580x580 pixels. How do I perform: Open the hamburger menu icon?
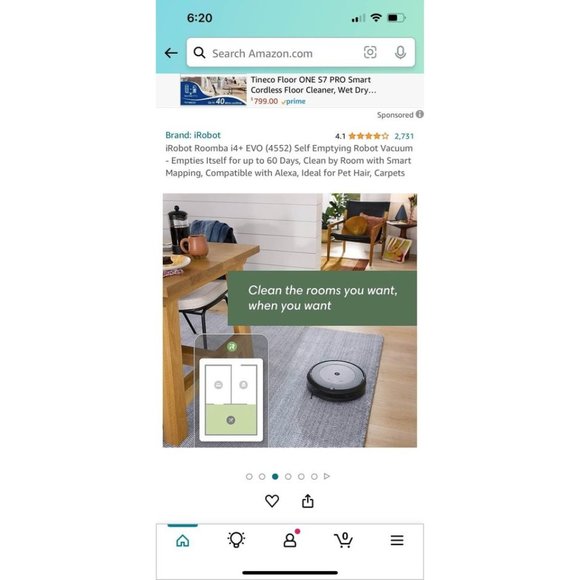tap(397, 540)
